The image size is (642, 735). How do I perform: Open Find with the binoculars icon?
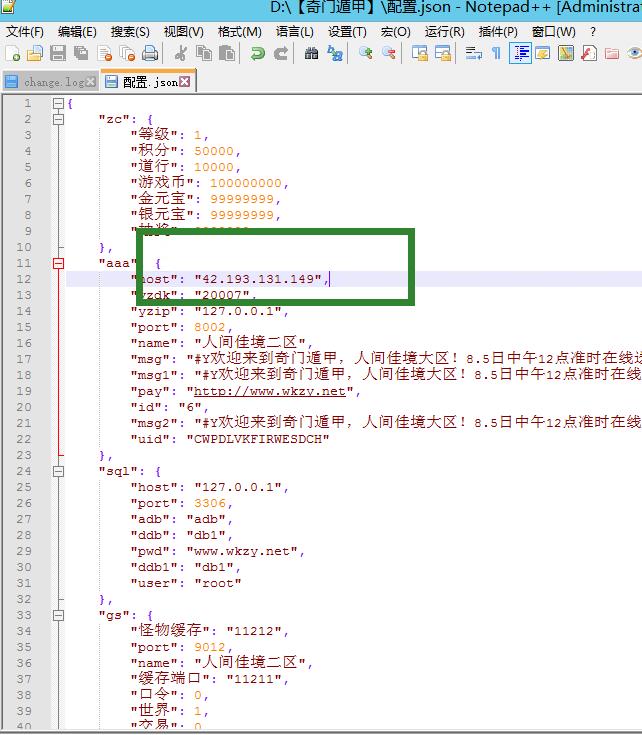point(312,54)
